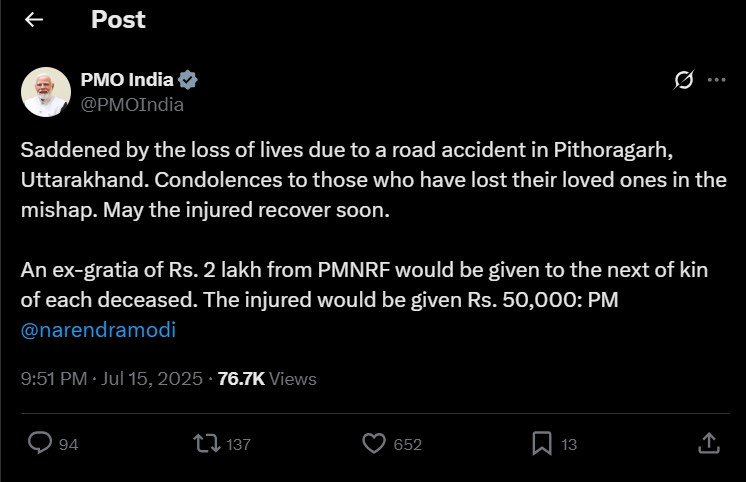The height and width of the screenshot is (482, 746).
Task: Click the share upload icon
Action: point(707,443)
